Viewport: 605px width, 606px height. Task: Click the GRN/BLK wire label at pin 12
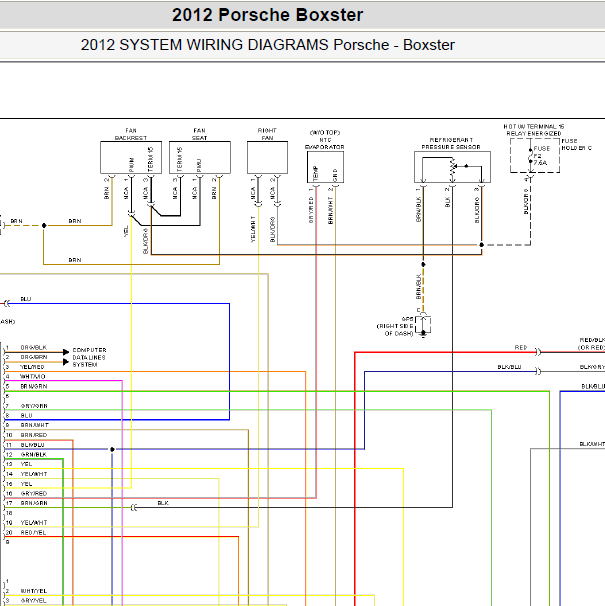click(34, 454)
